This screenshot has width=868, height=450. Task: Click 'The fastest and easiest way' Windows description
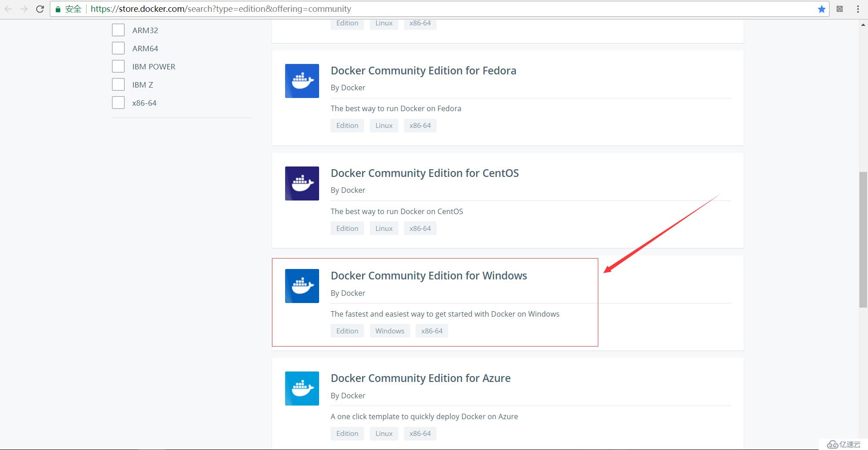click(x=445, y=314)
